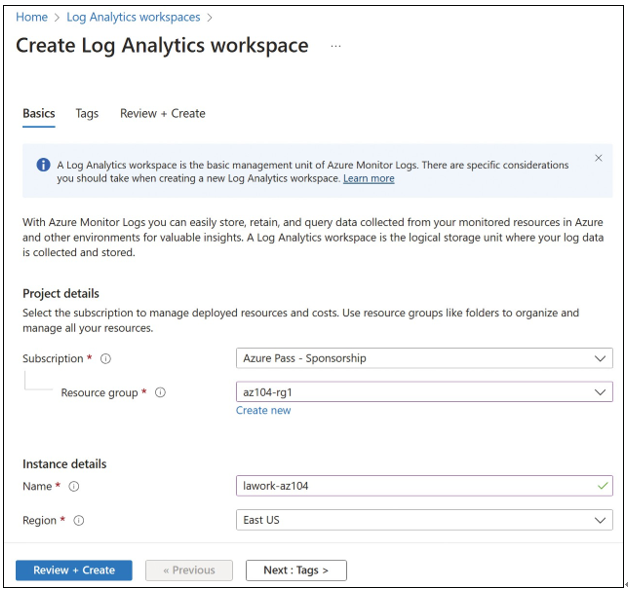This screenshot has width=628, height=590.
Task: Click Create new resource group link
Action: click(x=263, y=411)
